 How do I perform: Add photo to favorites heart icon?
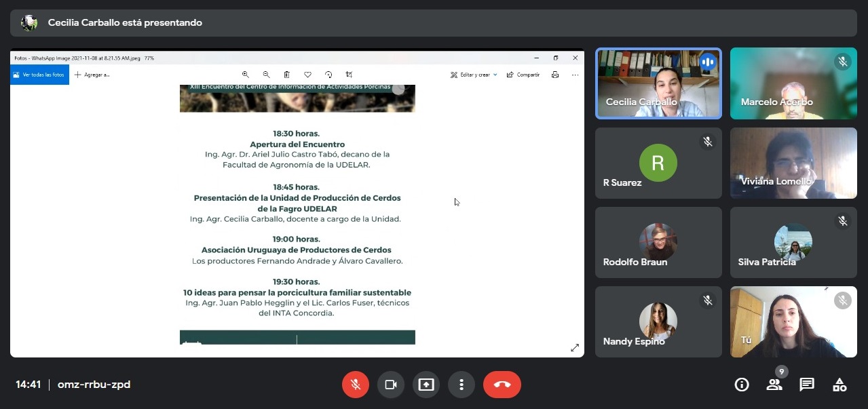[307, 75]
